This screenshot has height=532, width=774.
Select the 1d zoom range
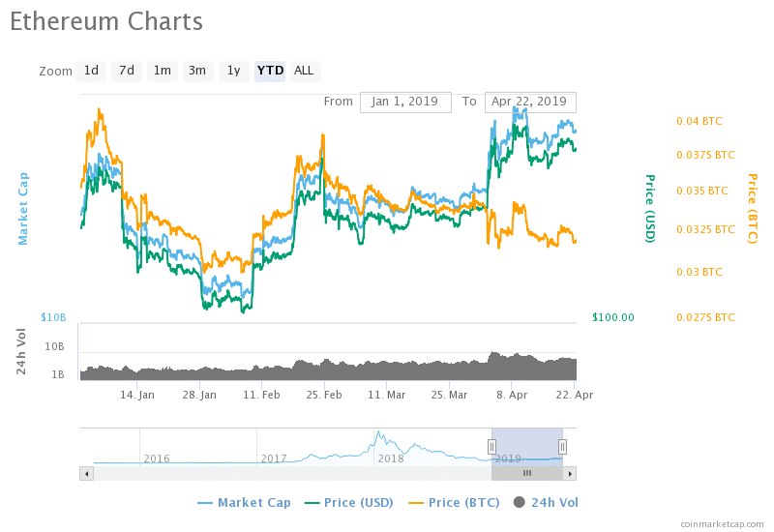[91, 71]
